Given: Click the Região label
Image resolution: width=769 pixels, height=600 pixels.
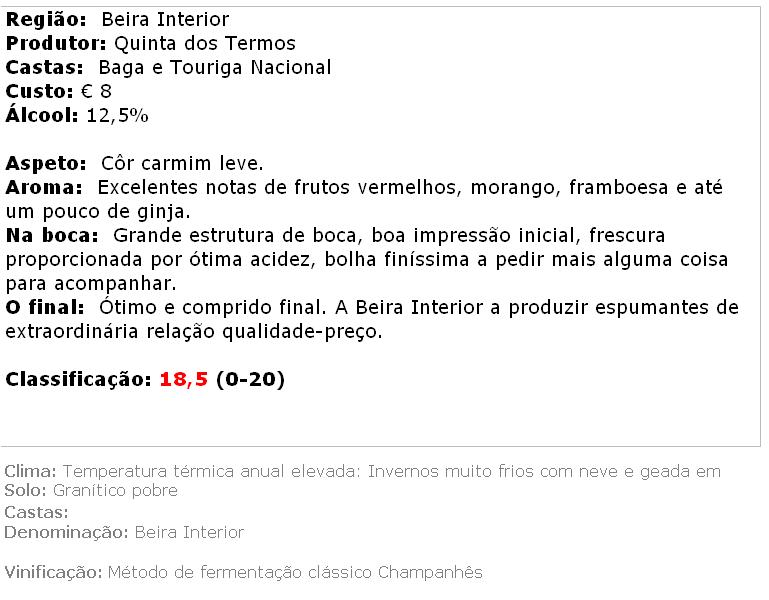Looking at the screenshot, I should (46, 20).
